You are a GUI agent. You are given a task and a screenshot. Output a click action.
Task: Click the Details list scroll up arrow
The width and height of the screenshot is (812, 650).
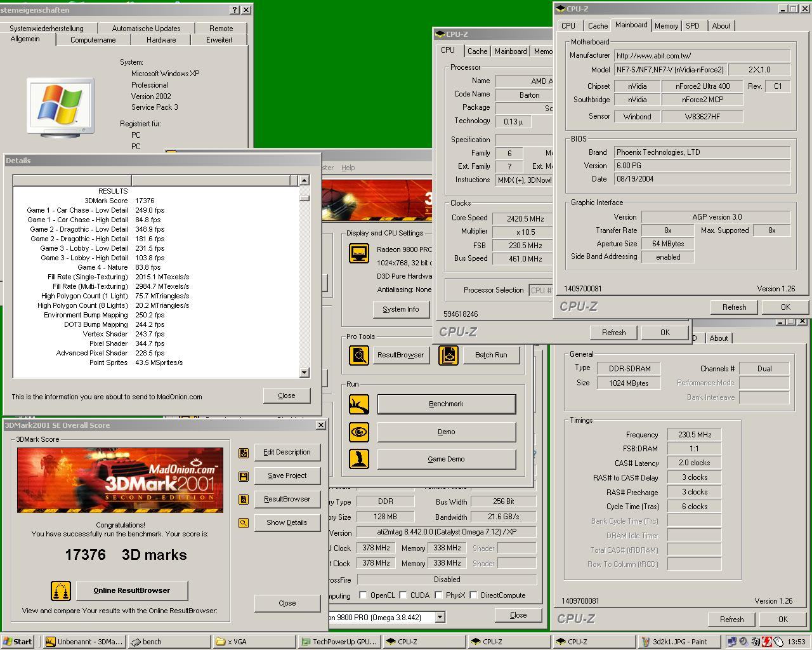tap(304, 181)
